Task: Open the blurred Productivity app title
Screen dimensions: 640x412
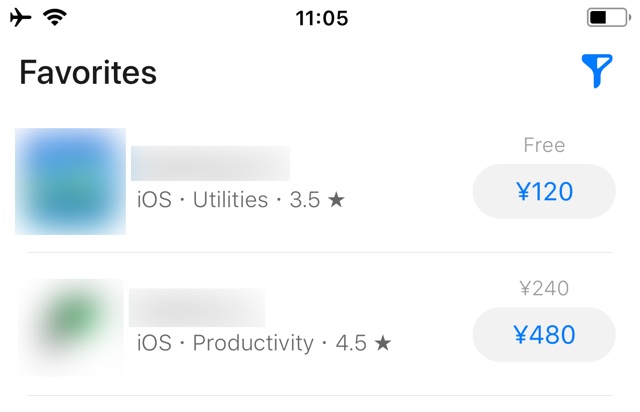Action: click(197, 307)
